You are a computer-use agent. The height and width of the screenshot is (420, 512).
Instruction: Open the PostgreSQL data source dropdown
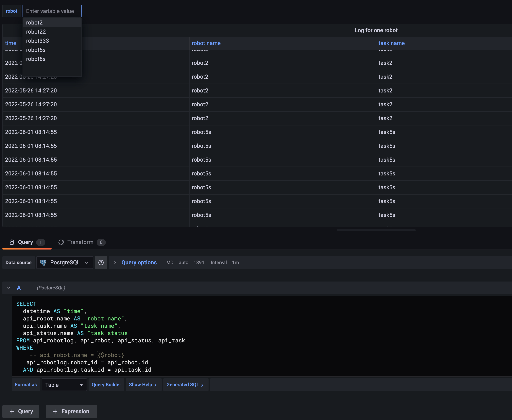click(65, 263)
